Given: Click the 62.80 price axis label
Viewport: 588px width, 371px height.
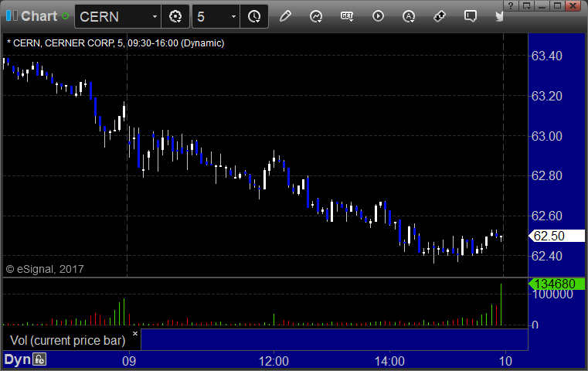Looking at the screenshot, I should 547,176.
